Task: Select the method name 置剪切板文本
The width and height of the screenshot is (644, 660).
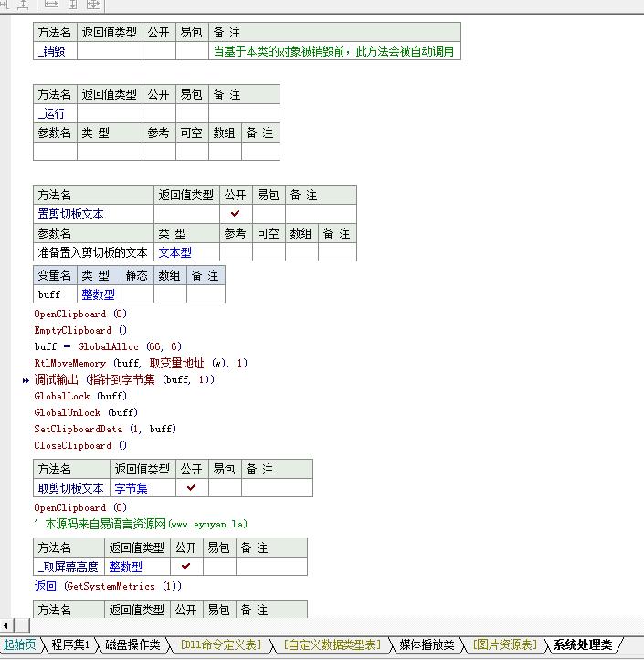Action: 70,214
